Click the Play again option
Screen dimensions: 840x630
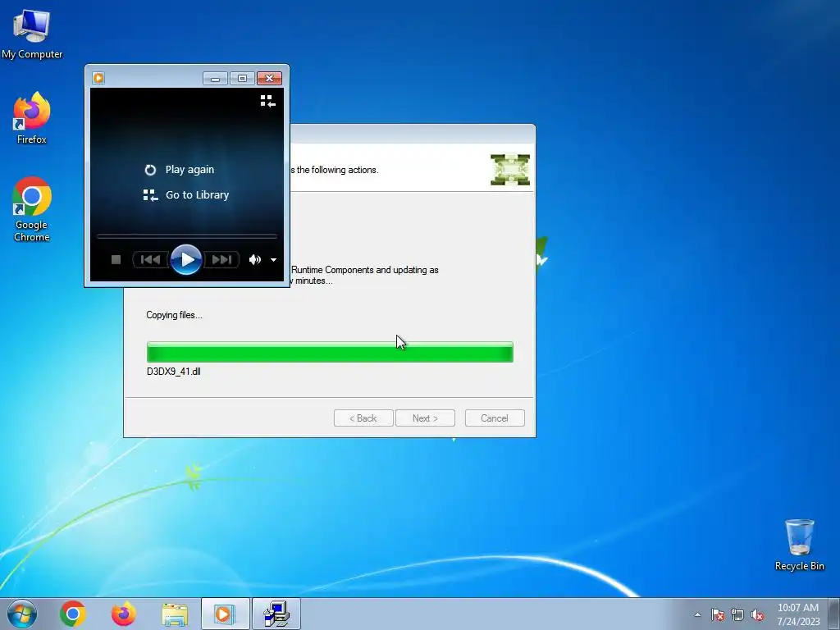180,169
